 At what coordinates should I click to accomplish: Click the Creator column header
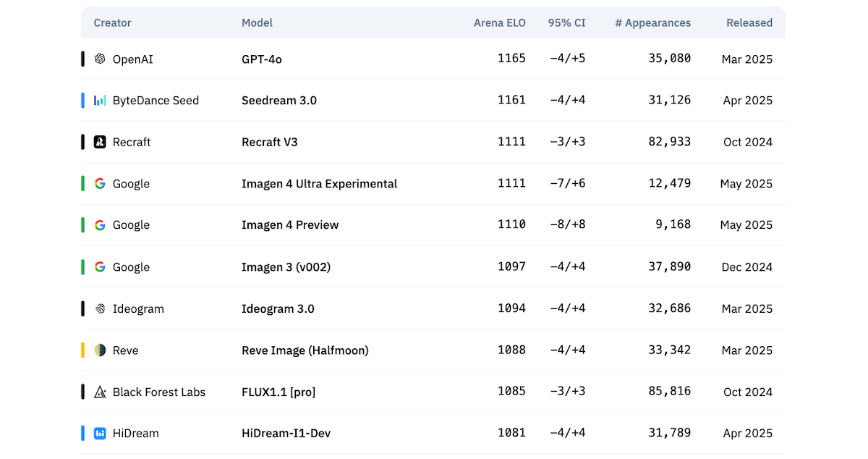(x=112, y=22)
